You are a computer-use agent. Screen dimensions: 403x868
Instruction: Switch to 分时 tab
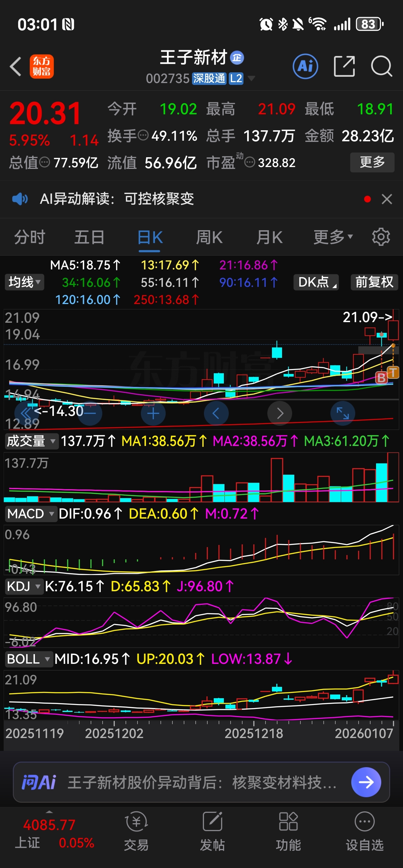(x=30, y=237)
